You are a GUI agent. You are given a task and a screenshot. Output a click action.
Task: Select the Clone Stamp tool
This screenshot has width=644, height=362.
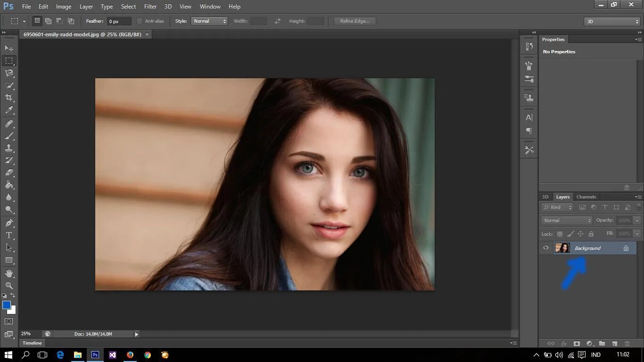click(x=9, y=148)
